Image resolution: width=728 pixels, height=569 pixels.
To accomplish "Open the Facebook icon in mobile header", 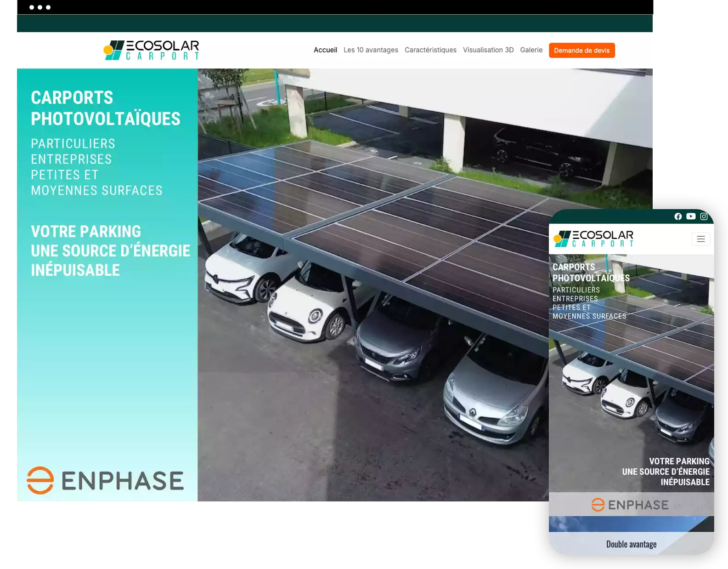I will pyautogui.click(x=678, y=216).
